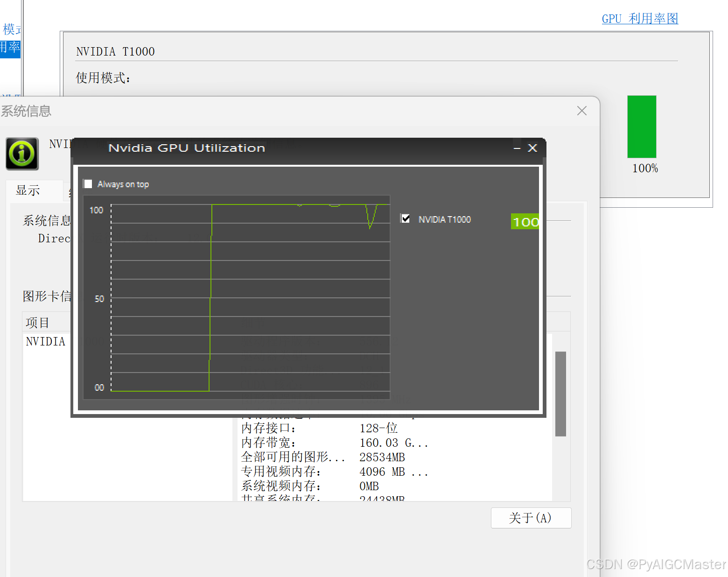Viewport: 728px width, 577px height.
Task: Enable the Always on top checkbox
Action: (88, 184)
